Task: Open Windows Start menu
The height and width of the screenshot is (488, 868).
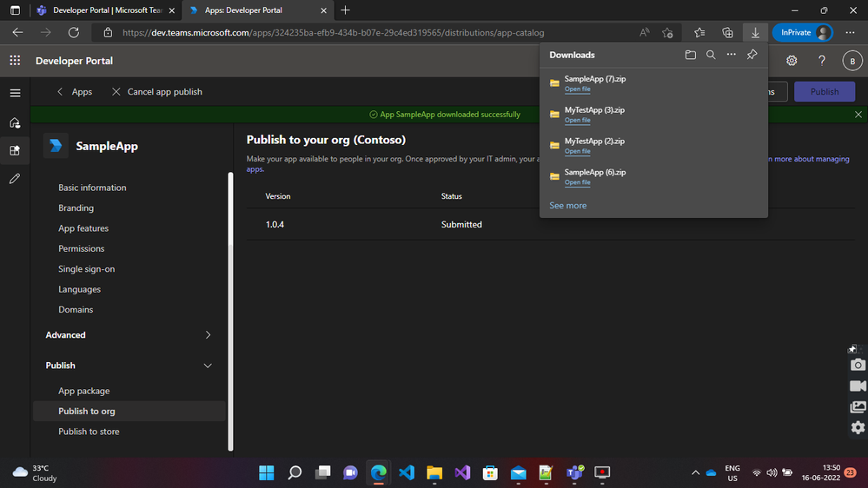Action: click(x=266, y=472)
